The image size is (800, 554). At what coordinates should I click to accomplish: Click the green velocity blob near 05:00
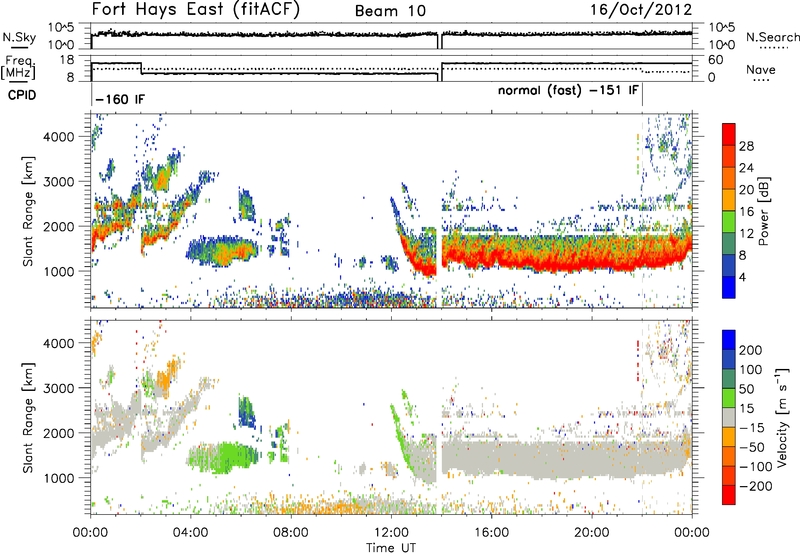224,457
